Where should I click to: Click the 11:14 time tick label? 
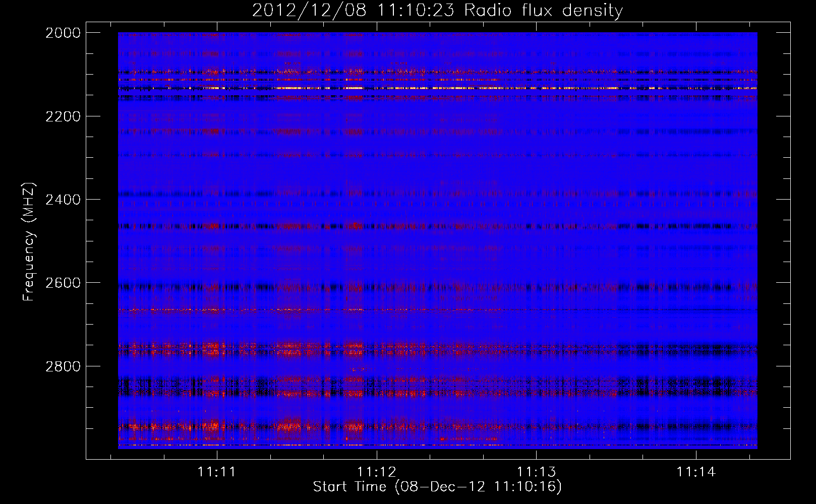click(x=696, y=472)
